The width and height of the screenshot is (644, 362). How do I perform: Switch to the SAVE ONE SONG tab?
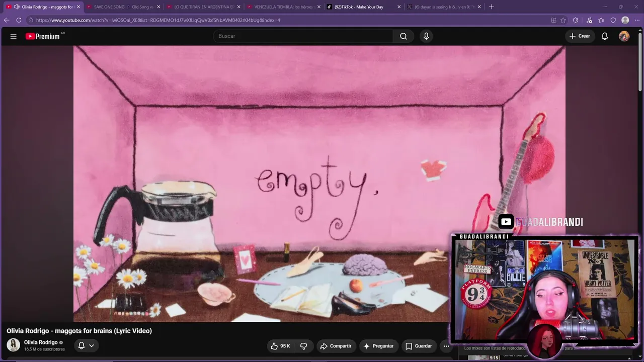click(123, 7)
